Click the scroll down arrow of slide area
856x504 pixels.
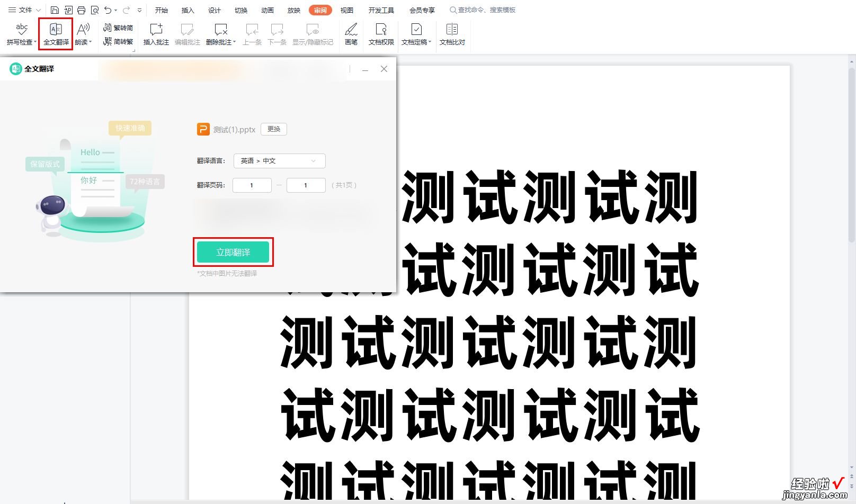click(852, 467)
